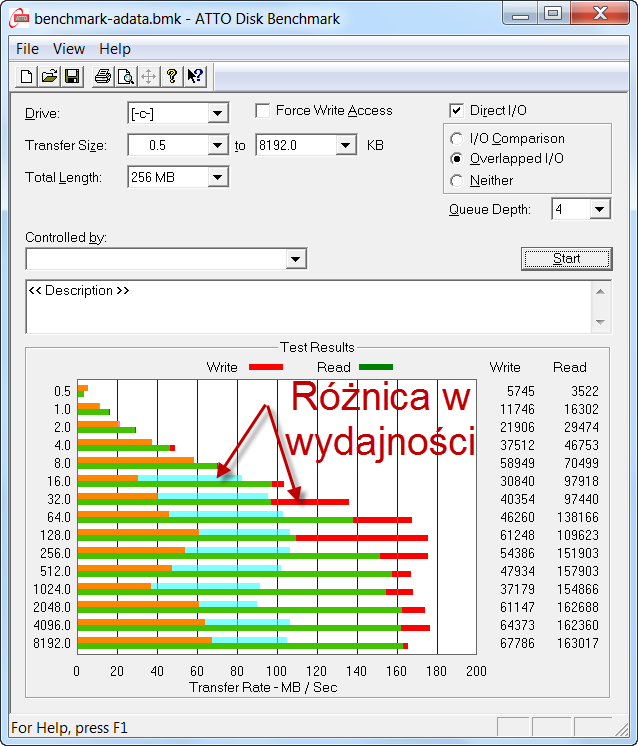Open the View menu
Screen dimensions: 638x746
[x=69, y=49]
